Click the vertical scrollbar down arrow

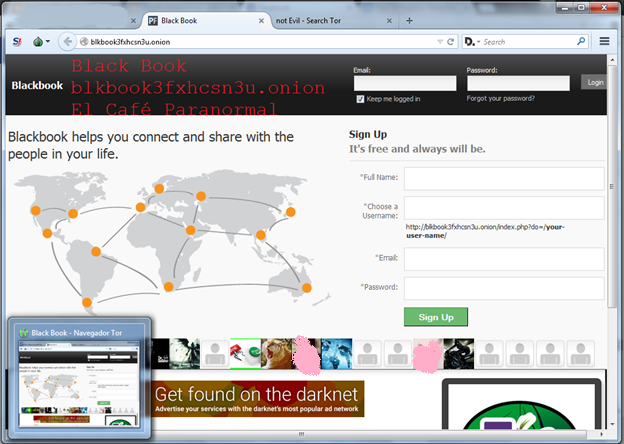[612, 424]
